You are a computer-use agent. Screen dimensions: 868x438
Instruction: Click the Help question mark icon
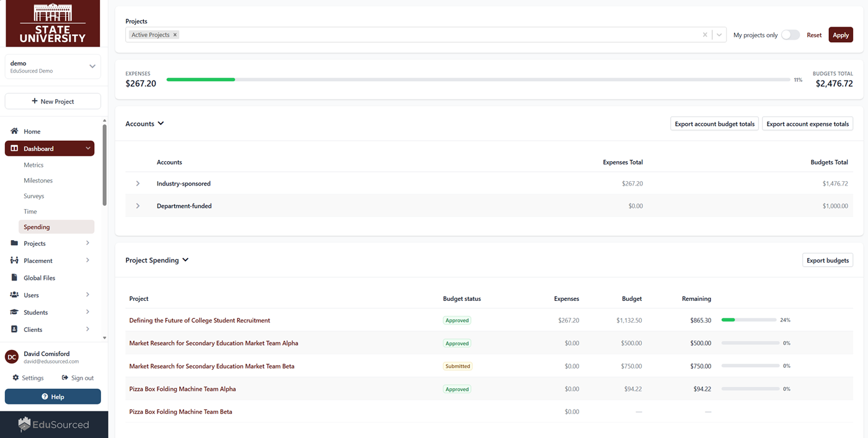[45, 397]
